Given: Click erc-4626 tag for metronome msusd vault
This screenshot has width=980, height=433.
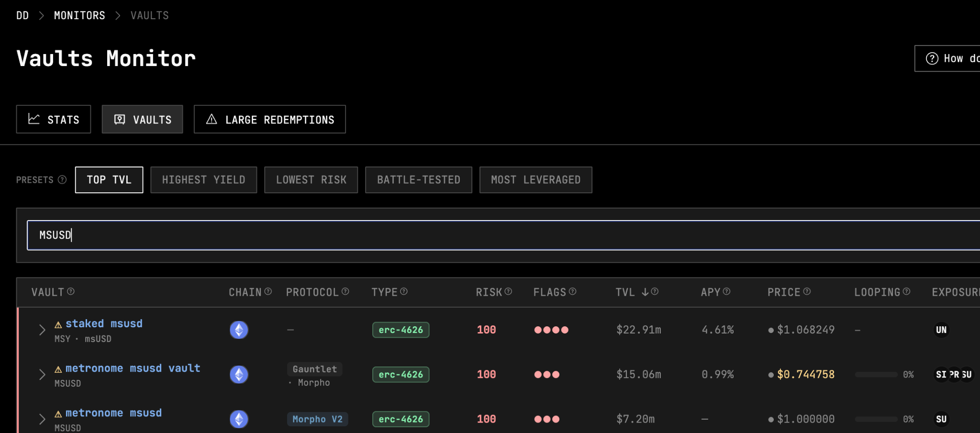Looking at the screenshot, I should click(401, 375).
